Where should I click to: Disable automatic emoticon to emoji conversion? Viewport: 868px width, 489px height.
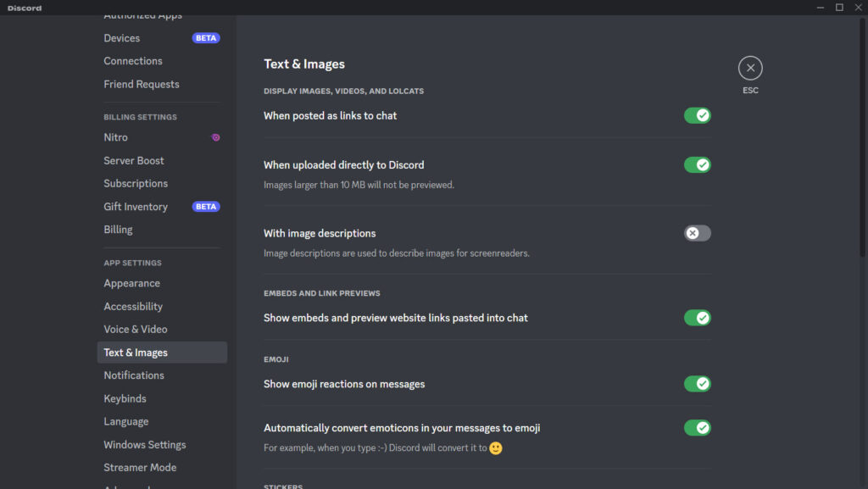pyautogui.click(x=697, y=428)
